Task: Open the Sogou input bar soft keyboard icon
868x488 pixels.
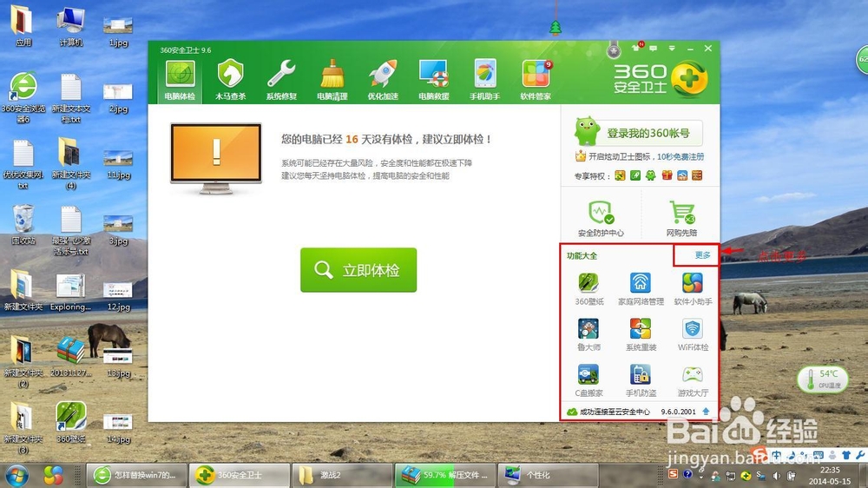Action: tap(819, 455)
